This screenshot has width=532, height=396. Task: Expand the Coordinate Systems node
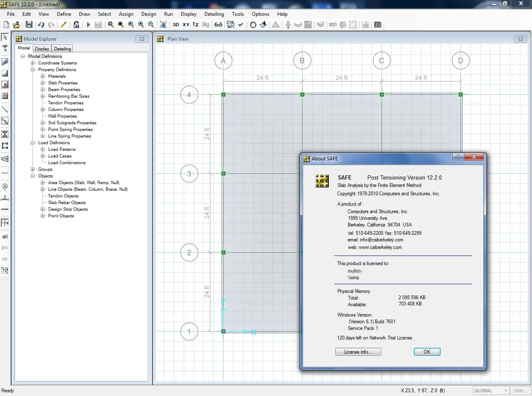coord(33,63)
